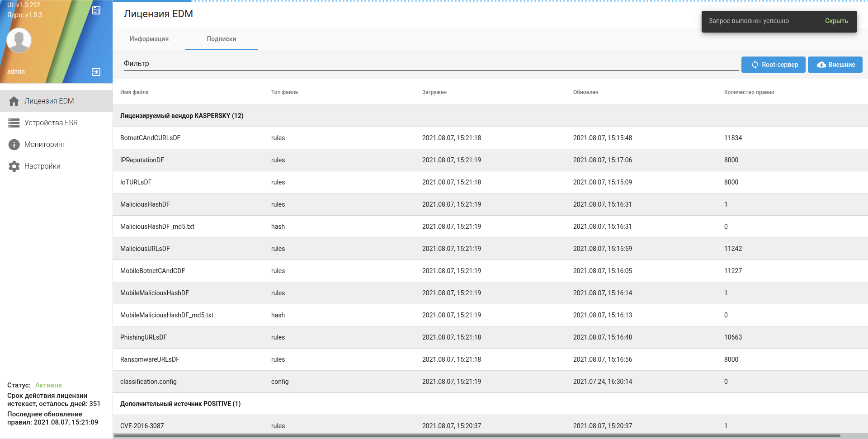Screen dimensions: 868x439
Task: Click the Устройства ESR list icon
Action: click(14, 123)
